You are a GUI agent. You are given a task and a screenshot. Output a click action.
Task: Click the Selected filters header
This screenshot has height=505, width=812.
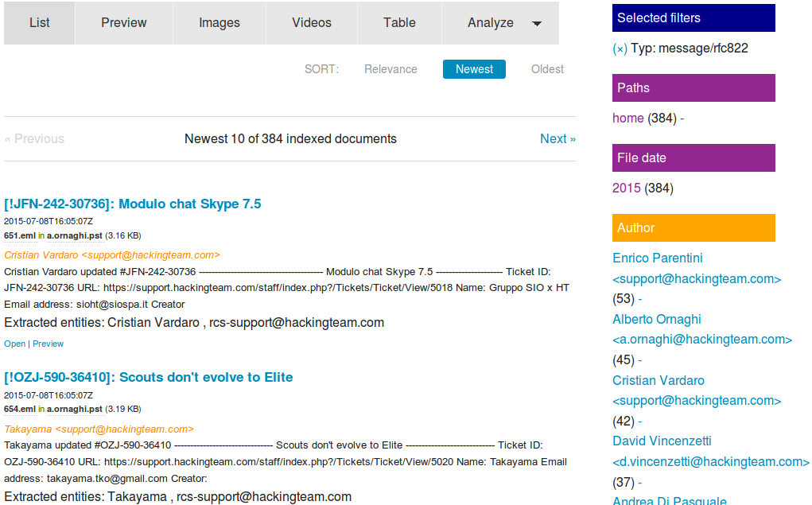pyautogui.click(x=694, y=18)
